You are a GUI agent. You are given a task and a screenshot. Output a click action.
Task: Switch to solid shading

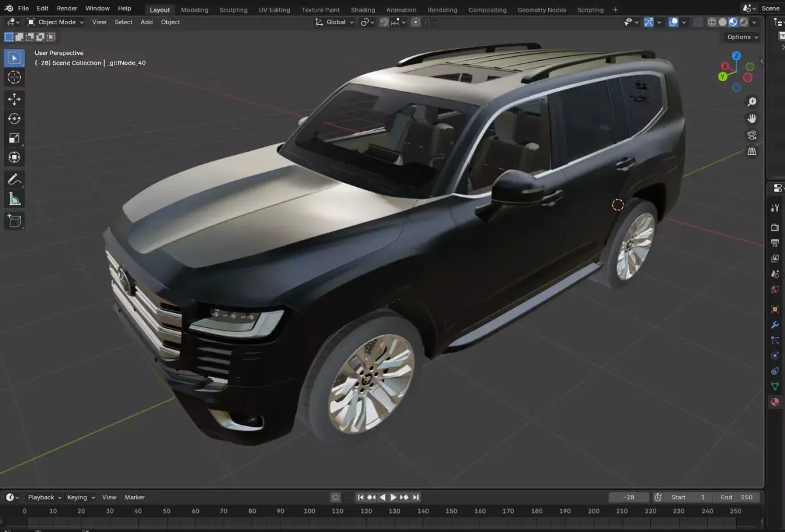pos(723,22)
